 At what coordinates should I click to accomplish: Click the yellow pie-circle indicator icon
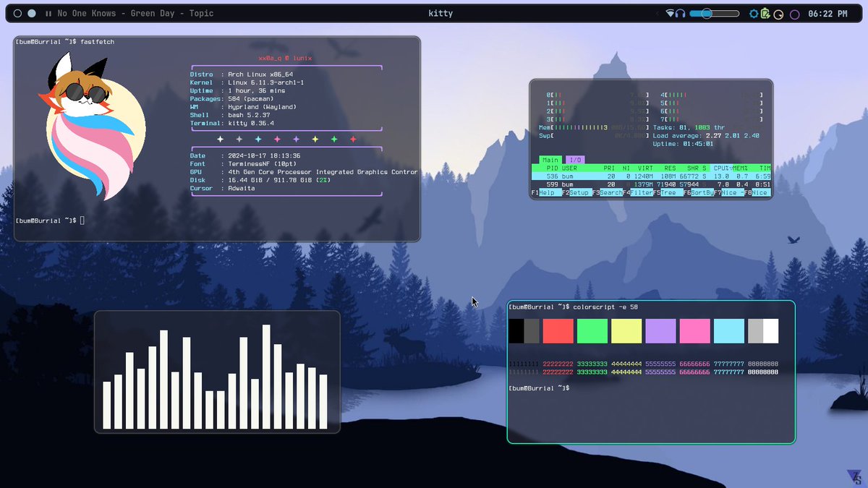778,14
